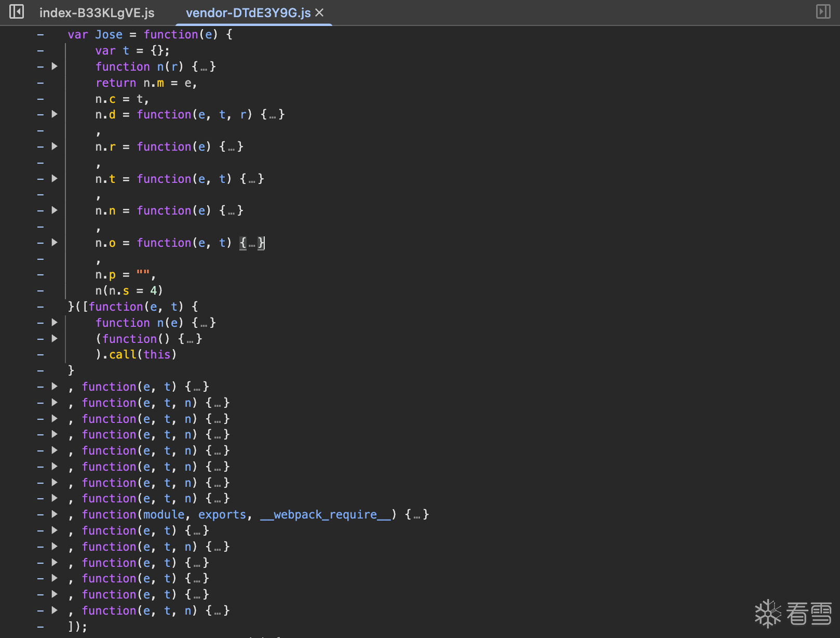840x638 pixels.
Task: Click the {…} placeholder of n.d
Action: point(273,114)
